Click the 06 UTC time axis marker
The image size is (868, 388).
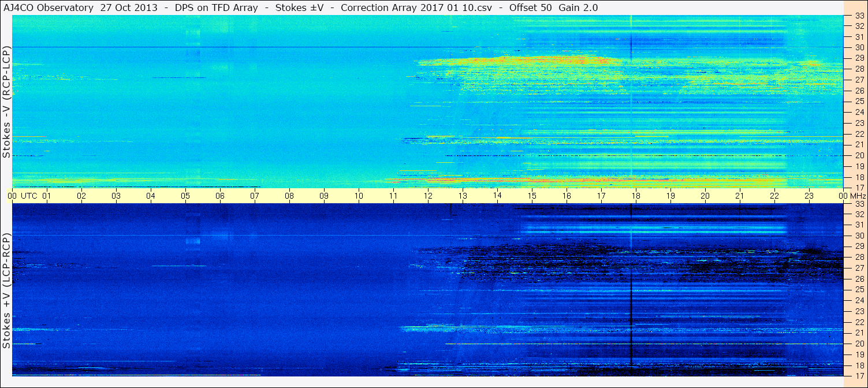pyautogui.click(x=220, y=196)
